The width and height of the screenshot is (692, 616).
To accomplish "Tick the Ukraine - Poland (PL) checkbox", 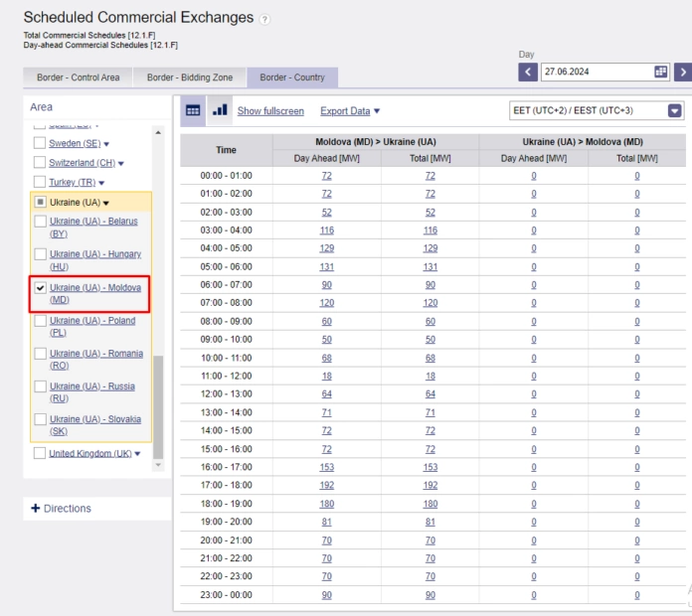I will click(40, 321).
